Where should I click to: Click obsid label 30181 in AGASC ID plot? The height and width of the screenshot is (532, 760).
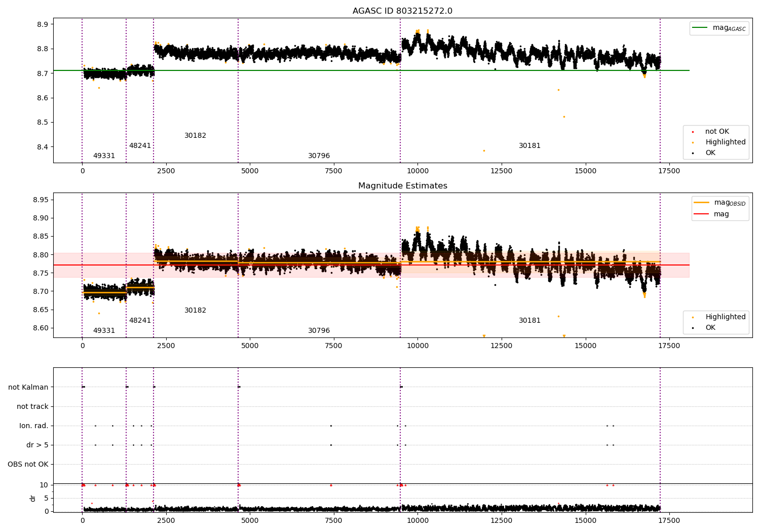pyautogui.click(x=529, y=146)
